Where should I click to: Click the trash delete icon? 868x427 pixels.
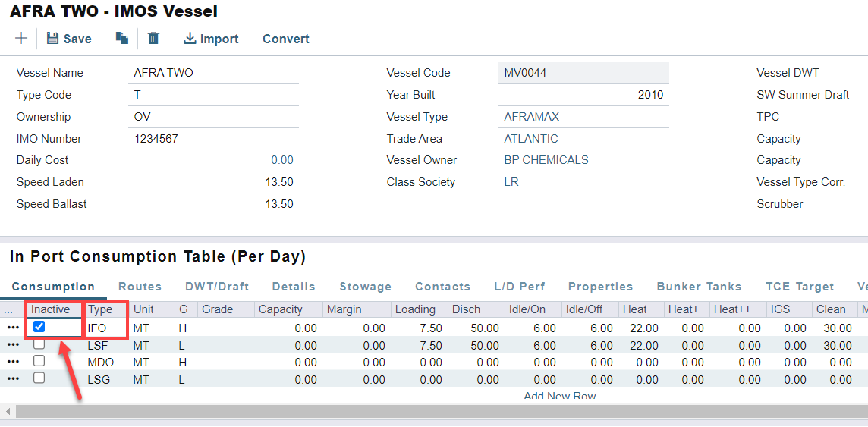click(153, 39)
